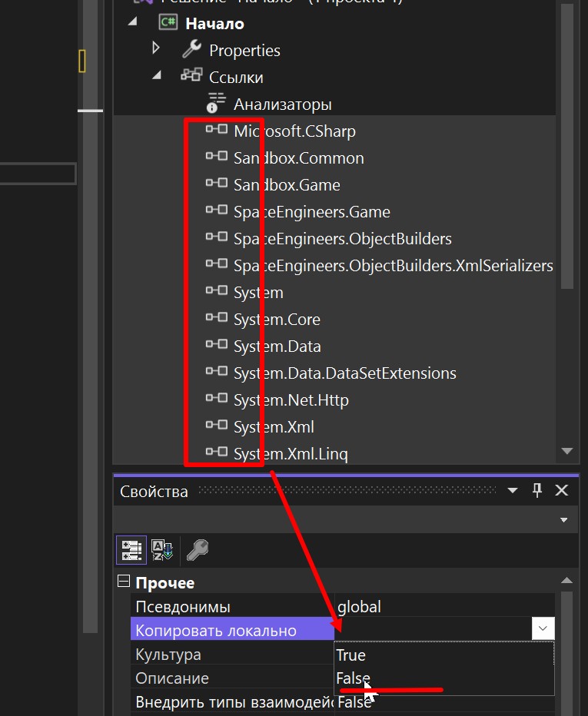Open the Копировать локально value dropdown
Screen dimensions: 588x716
pyautogui.click(x=543, y=628)
